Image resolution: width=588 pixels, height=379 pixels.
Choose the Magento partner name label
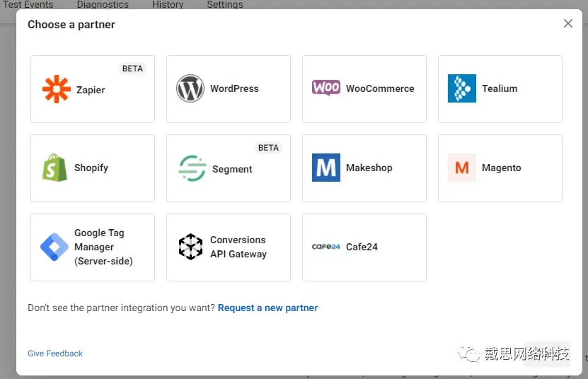click(502, 168)
